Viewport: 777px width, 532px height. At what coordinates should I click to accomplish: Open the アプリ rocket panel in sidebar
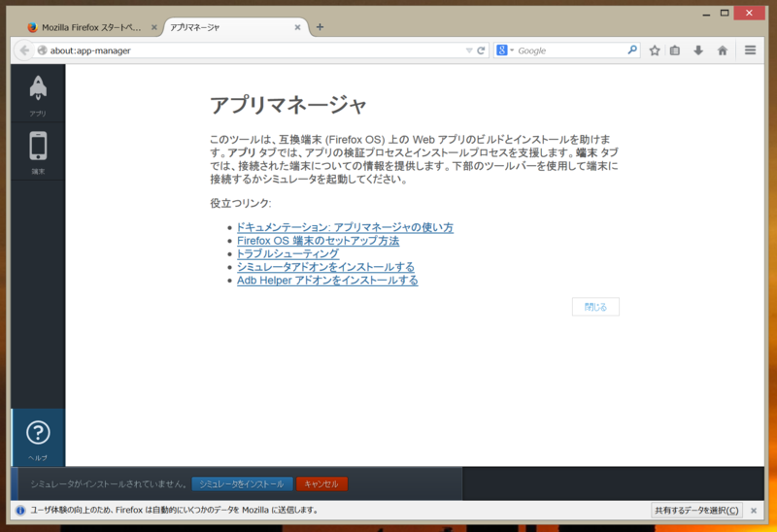click(x=38, y=94)
